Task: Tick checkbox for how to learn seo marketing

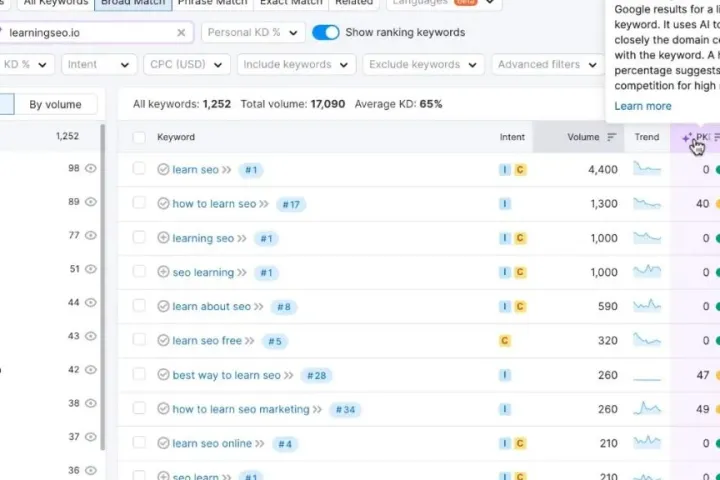Action: pos(139,408)
